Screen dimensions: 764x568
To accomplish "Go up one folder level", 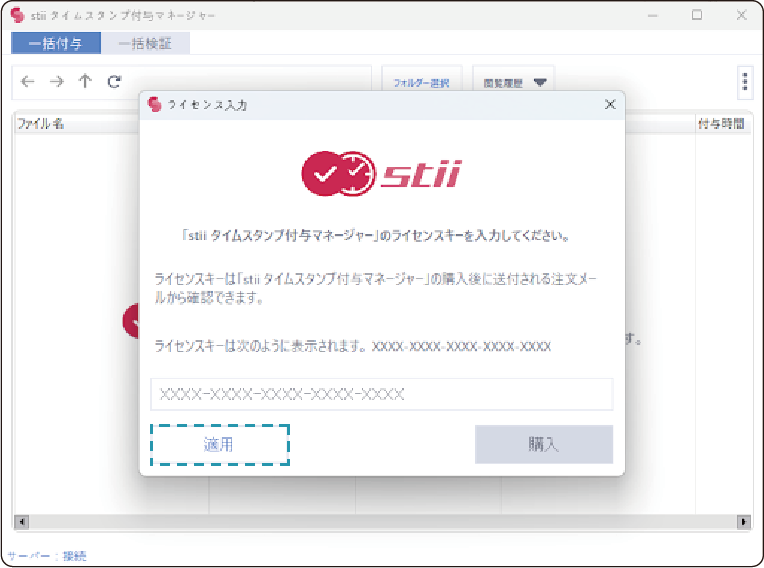I will tap(85, 83).
